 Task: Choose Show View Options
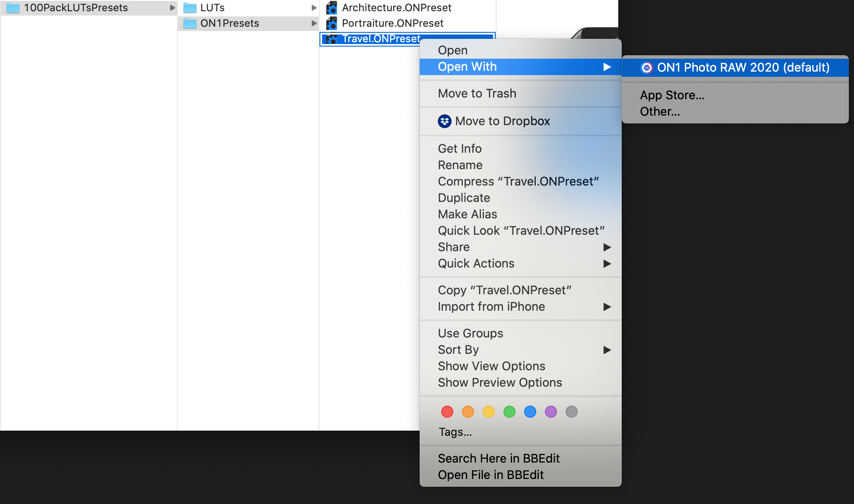(521, 366)
